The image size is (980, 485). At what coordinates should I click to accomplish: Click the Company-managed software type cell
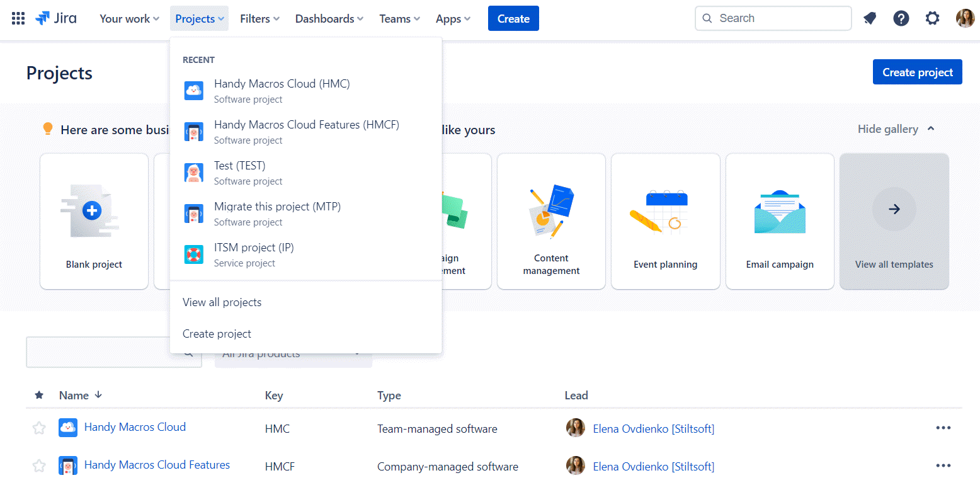pyautogui.click(x=448, y=467)
